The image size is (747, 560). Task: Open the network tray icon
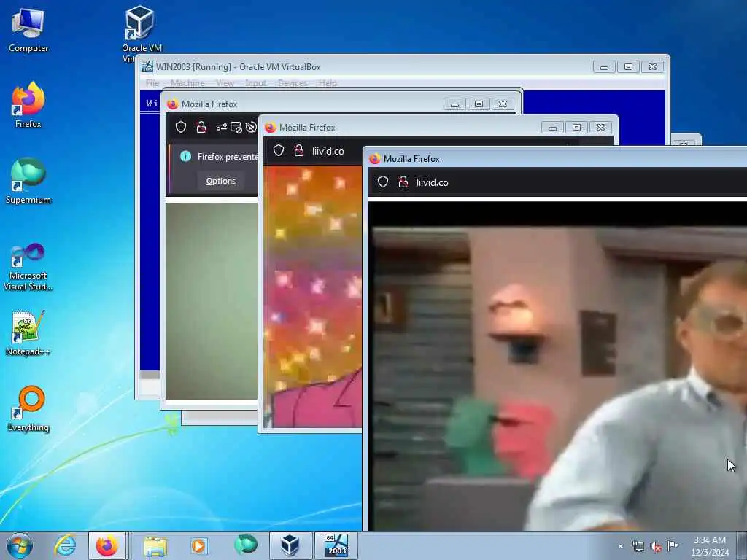coord(638,546)
